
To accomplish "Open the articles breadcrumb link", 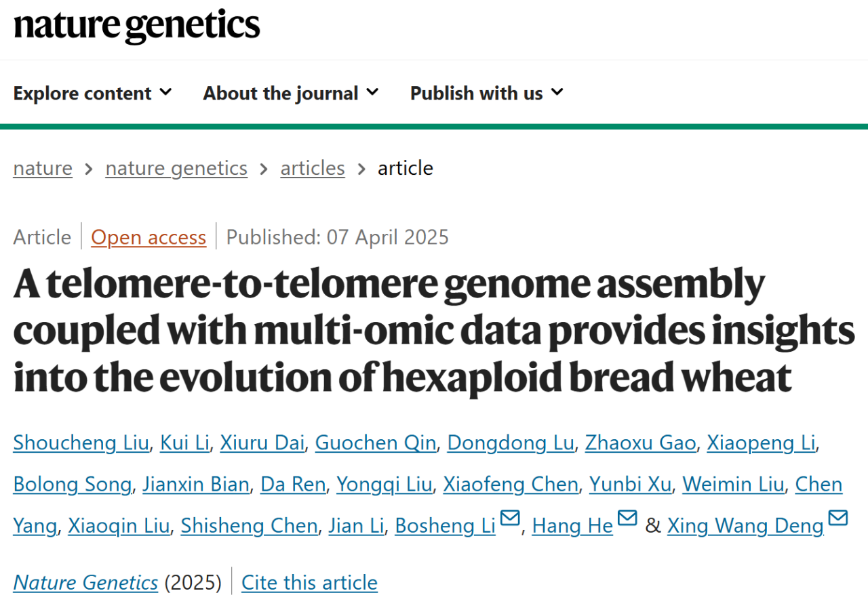I will pyautogui.click(x=313, y=168).
